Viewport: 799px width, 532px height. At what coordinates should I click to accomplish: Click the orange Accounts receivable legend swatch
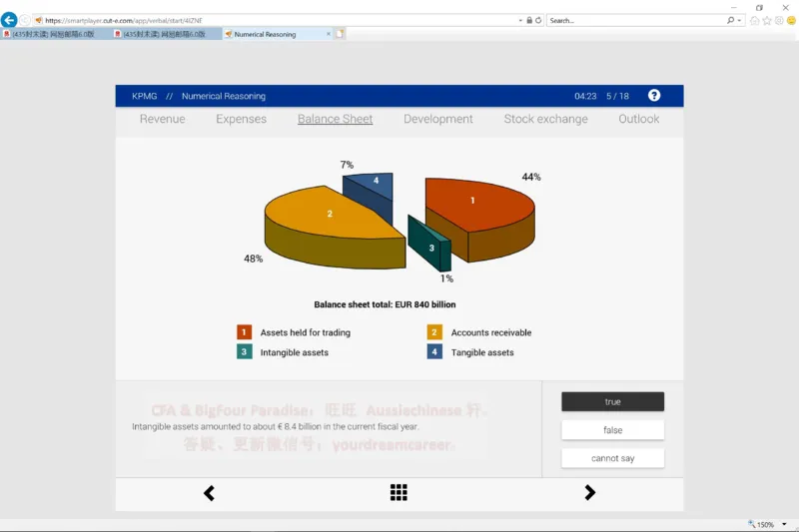click(x=434, y=332)
